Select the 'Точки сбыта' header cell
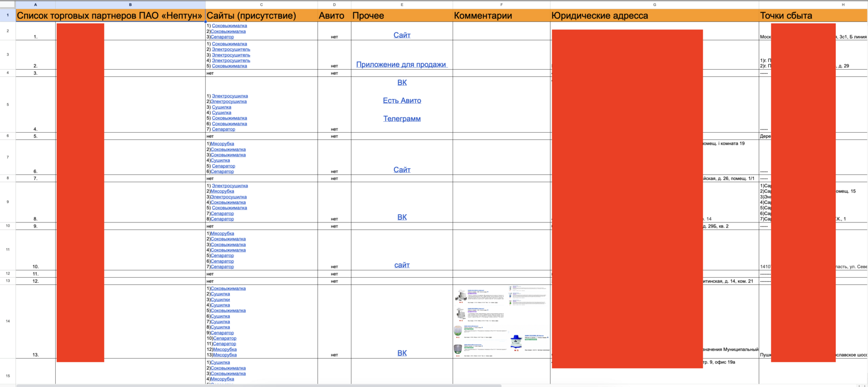The height and width of the screenshot is (387, 868). pyautogui.click(x=814, y=15)
